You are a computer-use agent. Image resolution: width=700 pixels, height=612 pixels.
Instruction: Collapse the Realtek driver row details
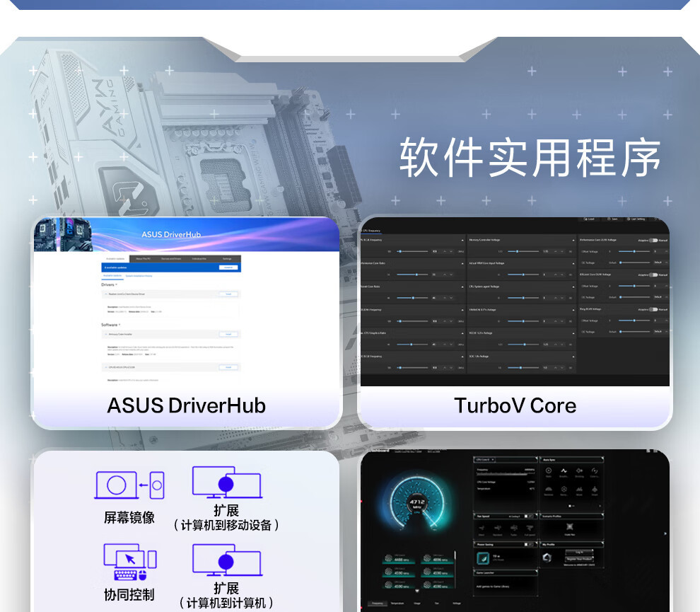point(106,294)
